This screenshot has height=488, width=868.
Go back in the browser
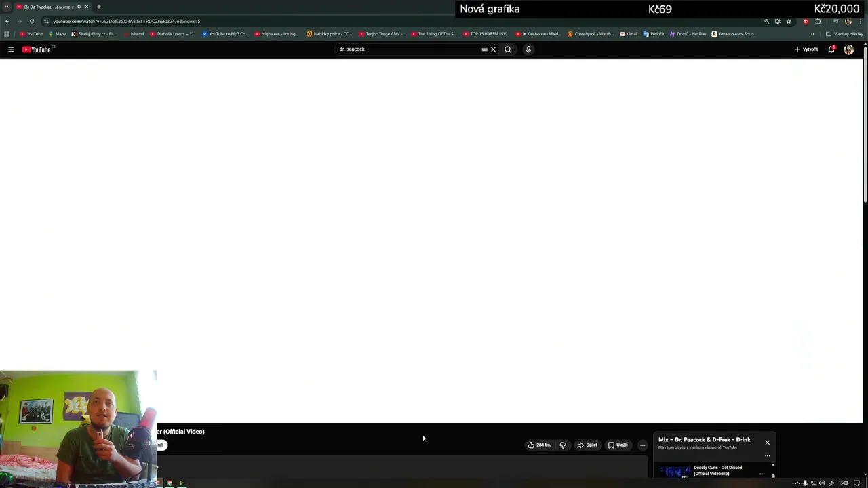tap(7, 22)
